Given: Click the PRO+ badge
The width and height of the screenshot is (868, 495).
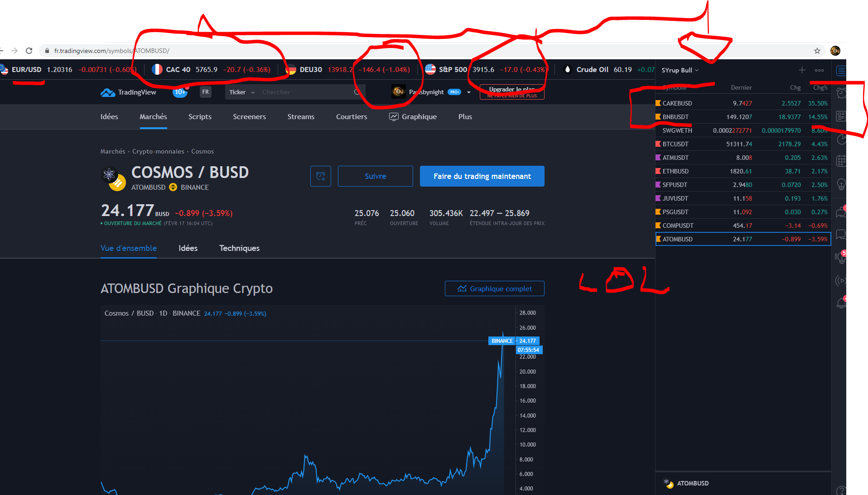Looking at the screenshot, I should pyautogui.click(x=454, y=92).
